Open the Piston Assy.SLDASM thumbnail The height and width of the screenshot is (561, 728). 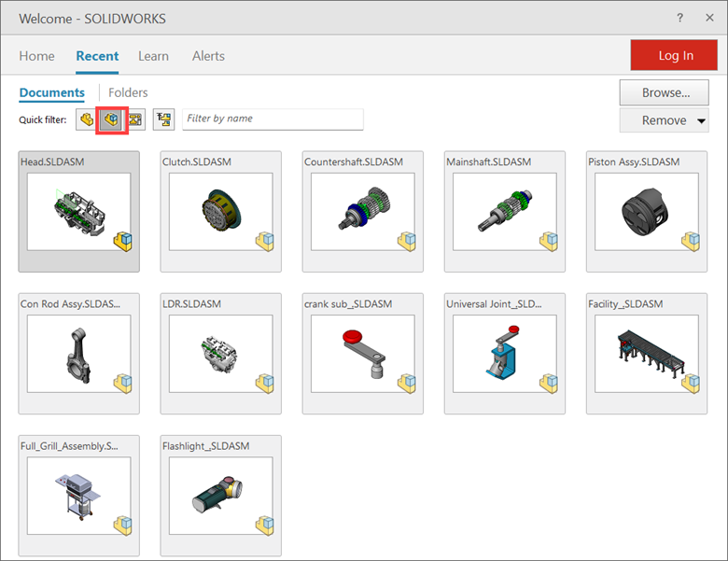647,212
